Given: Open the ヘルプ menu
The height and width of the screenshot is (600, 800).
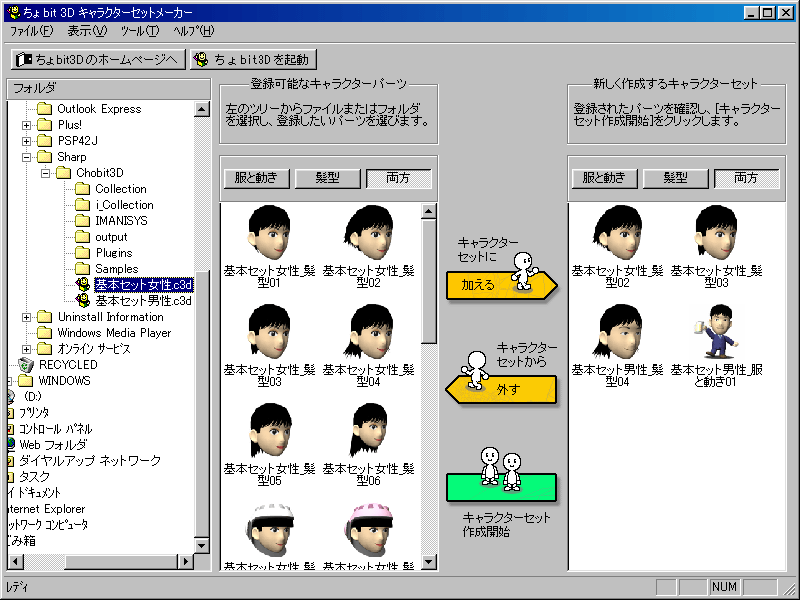Looking at the screenshot, I should 193,31.
